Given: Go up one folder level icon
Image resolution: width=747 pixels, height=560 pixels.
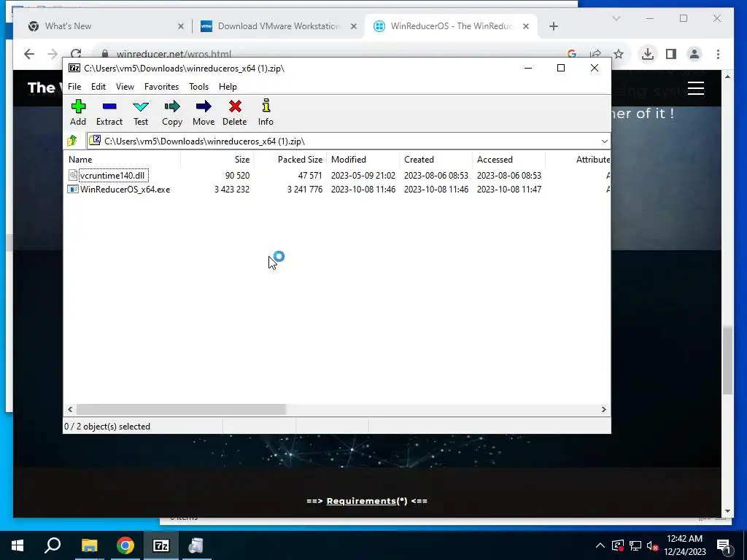Looking at the screenshot, I should pyautogui.click(x=72, y=141).
